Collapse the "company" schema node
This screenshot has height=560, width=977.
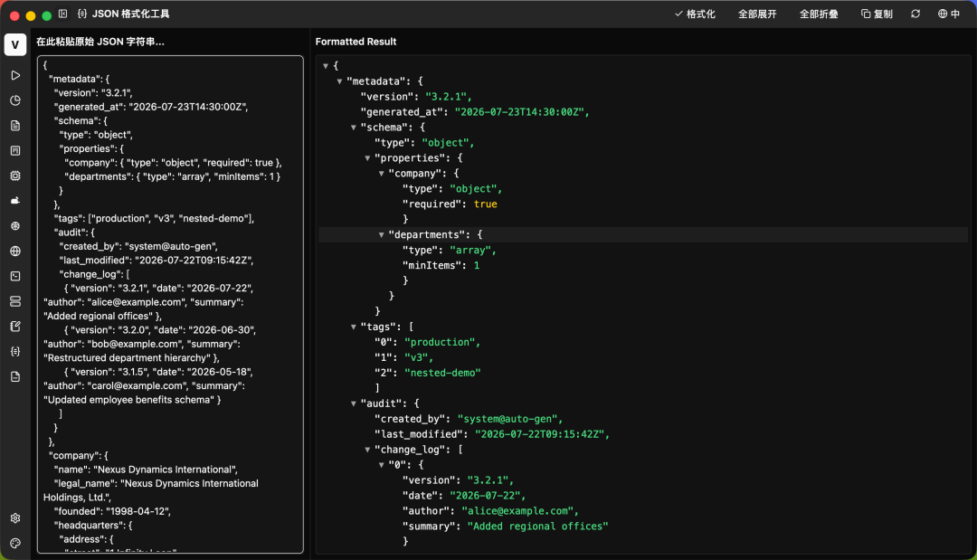tap(382, 173)
